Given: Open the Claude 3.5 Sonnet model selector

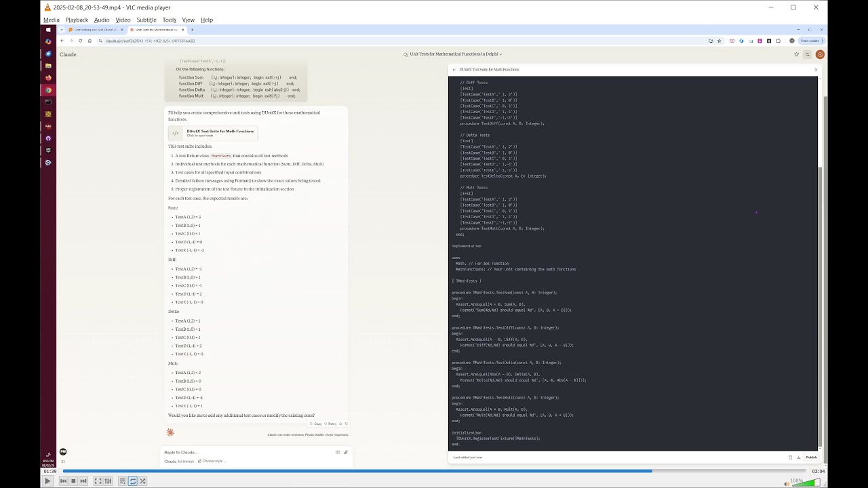Looking at the screenshot, I should click(x=179, y=461).
